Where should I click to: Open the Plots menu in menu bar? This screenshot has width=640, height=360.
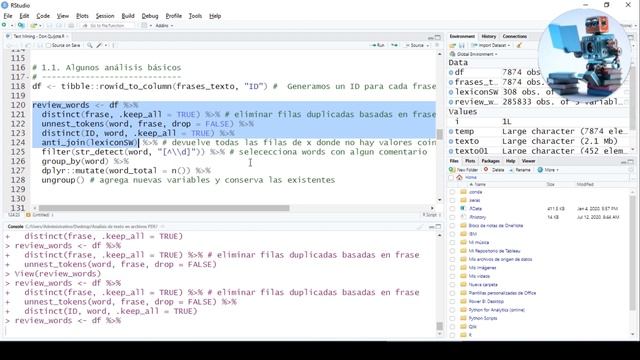pyautogui.click(x=82, y=16)
